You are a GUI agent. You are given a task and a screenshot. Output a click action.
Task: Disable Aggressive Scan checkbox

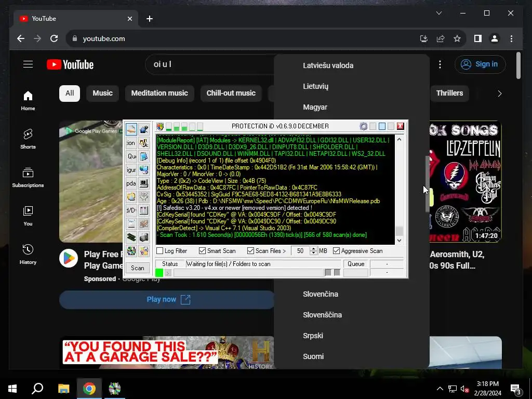click(x=336, y=251)
